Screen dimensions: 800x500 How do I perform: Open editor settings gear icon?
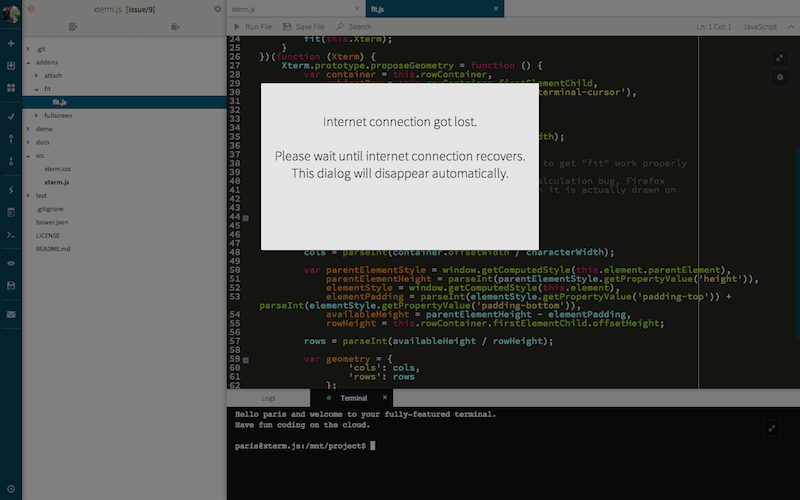click(x=780, y=77)
